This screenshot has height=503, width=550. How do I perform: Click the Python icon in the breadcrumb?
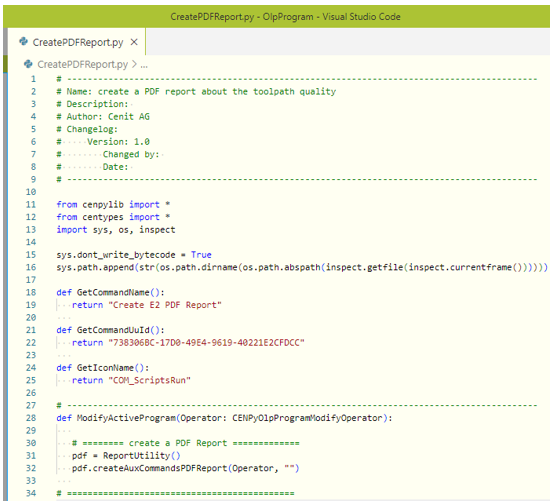(x=28, y=64)
